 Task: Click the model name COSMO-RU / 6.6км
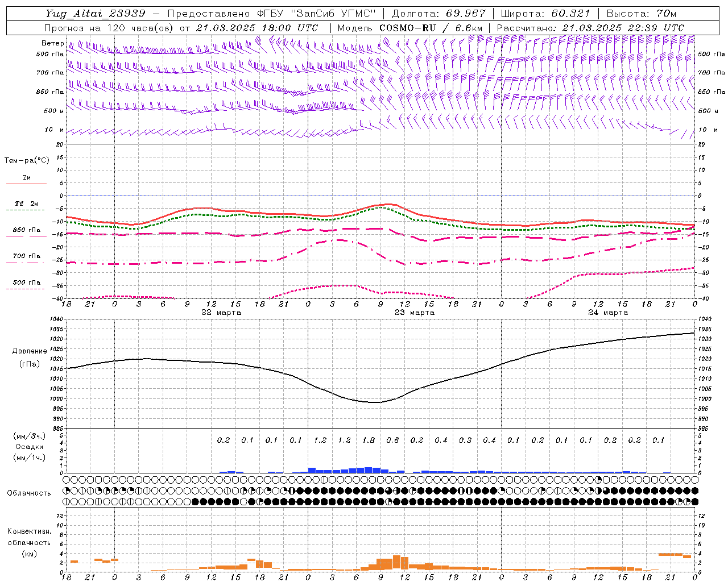(431, 28)
